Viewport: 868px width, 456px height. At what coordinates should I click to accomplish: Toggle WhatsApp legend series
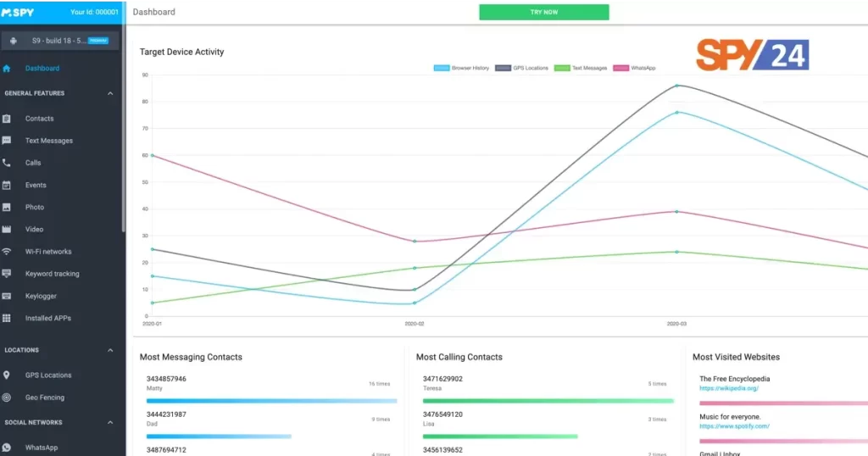634,68
